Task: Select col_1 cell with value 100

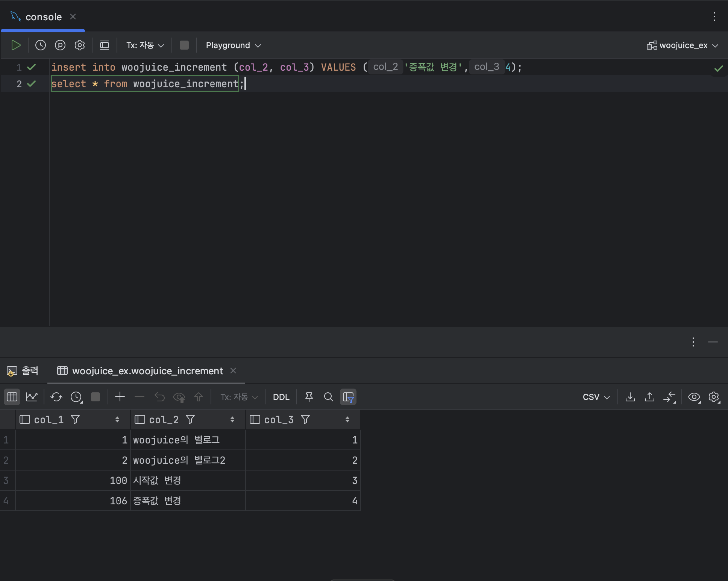Action: [x=73, y=480]
